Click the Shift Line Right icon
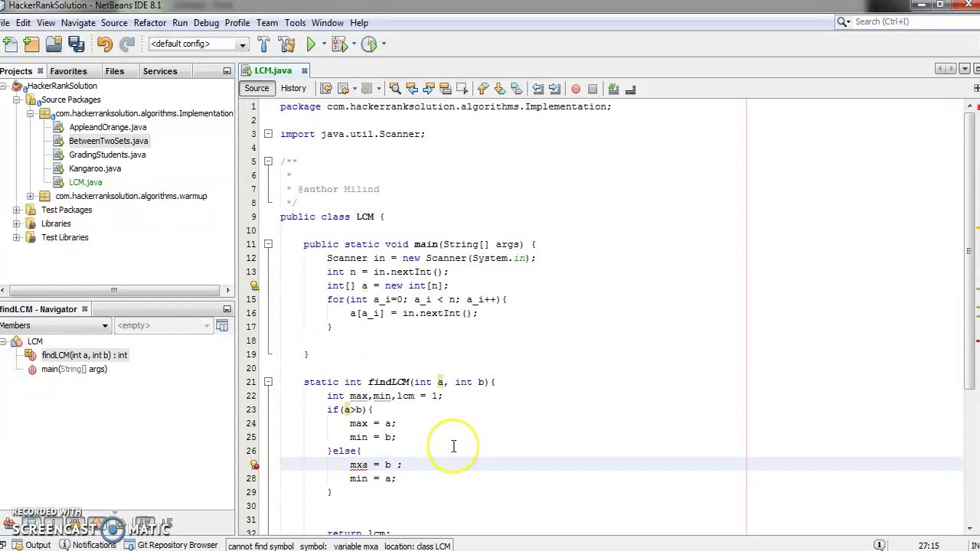 554,89
